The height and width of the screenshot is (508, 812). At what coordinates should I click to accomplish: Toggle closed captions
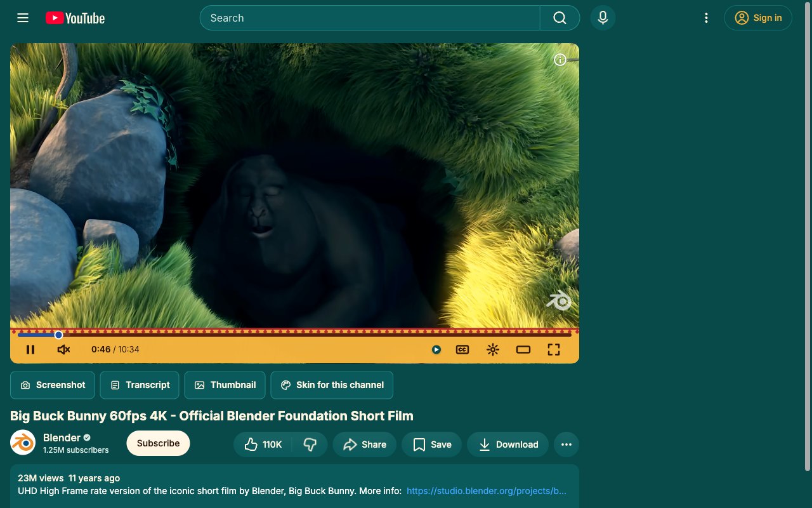462,349
